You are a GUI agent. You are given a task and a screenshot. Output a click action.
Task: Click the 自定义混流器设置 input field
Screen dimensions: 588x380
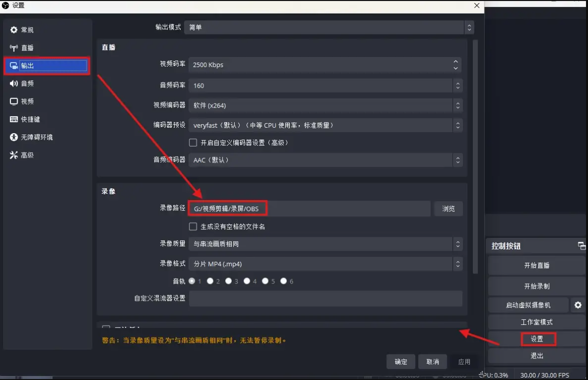325,298
